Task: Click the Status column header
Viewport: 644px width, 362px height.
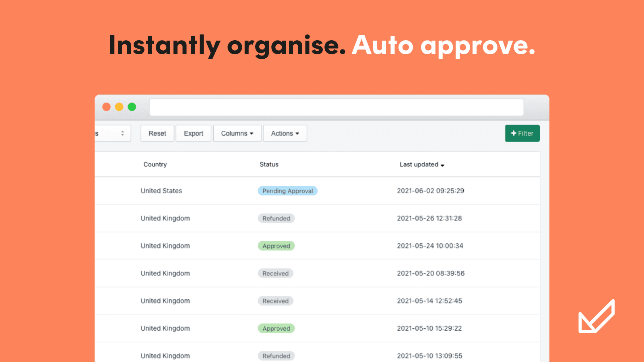Action: pos(269,164)
